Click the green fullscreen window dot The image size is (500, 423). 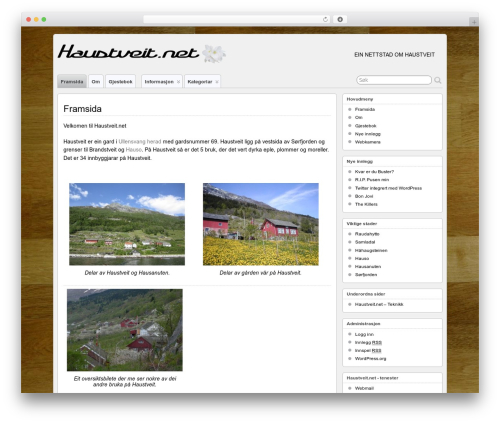coord(44,19)
